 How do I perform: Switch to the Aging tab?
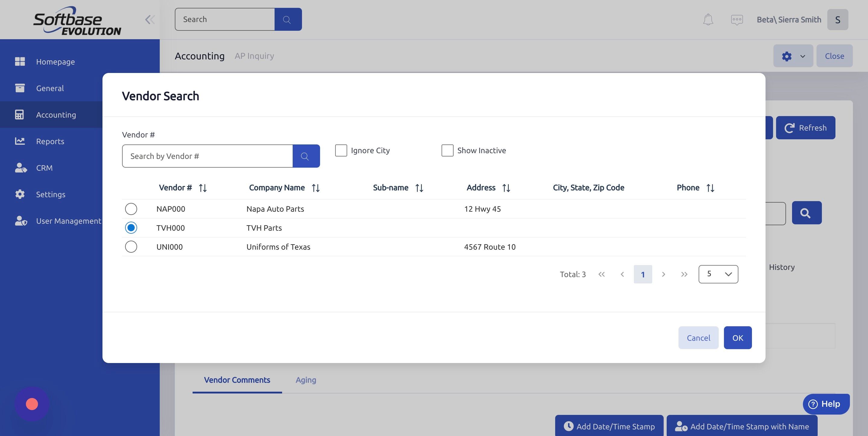pyautogui.click(x=305, y=380)
